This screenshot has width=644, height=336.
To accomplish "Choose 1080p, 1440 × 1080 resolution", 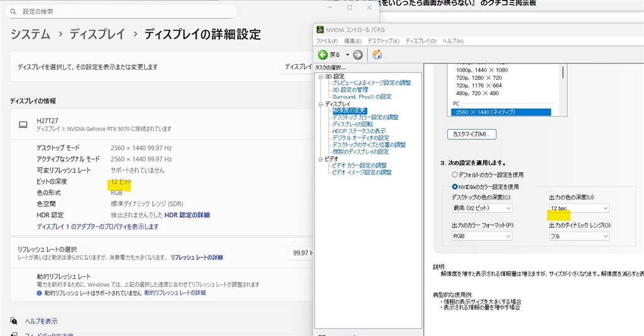I will [x=482, y=70].
